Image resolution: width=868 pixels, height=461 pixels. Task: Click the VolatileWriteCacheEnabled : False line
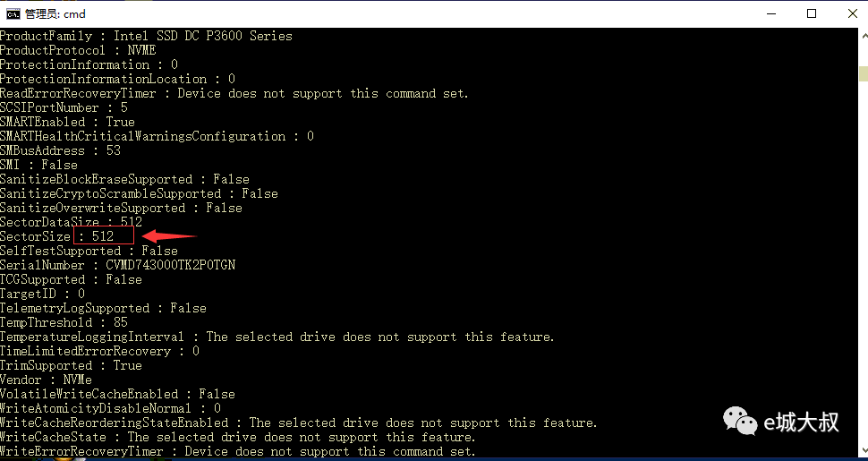[117, 394]
